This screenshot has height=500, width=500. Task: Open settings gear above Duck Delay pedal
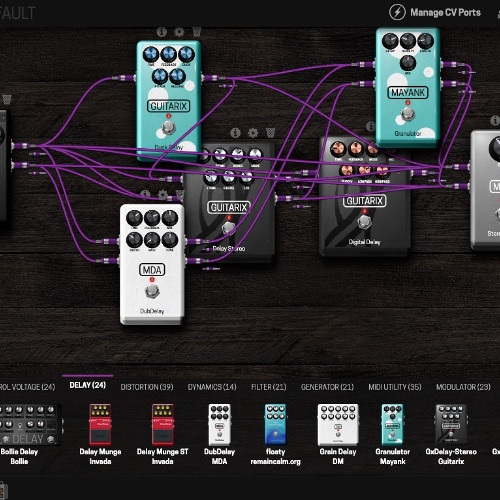coord(179,32)
